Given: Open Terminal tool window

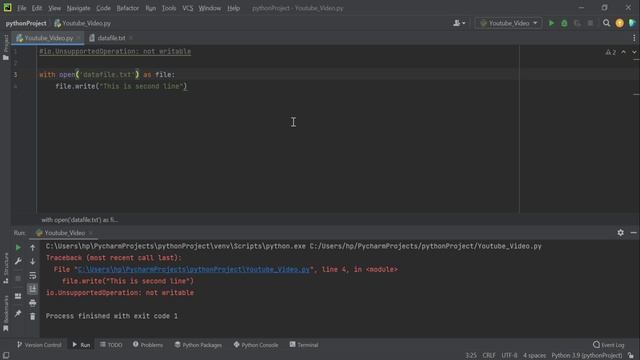Looking at the screenshot, I should coord(304,345).
